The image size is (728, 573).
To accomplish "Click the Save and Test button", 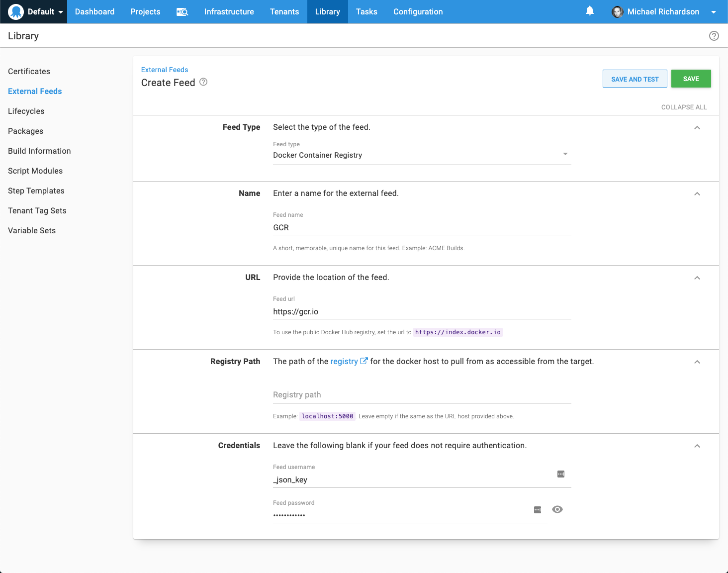I will [635, 79].
